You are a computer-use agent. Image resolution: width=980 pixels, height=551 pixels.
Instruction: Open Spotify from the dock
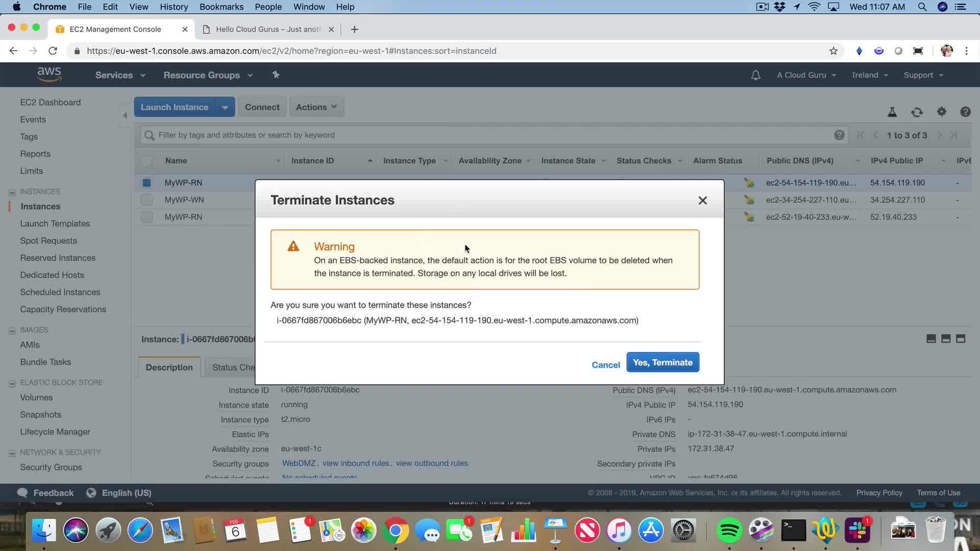coord(729,531)
